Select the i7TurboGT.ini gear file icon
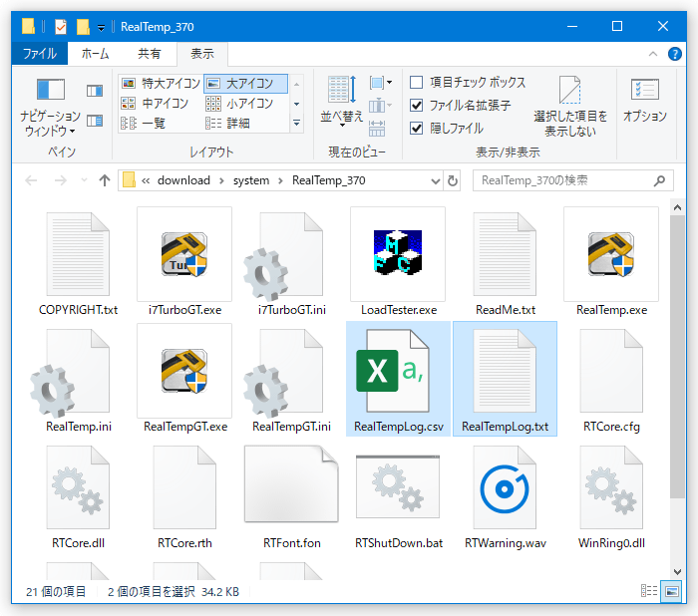 click(285, 256)
